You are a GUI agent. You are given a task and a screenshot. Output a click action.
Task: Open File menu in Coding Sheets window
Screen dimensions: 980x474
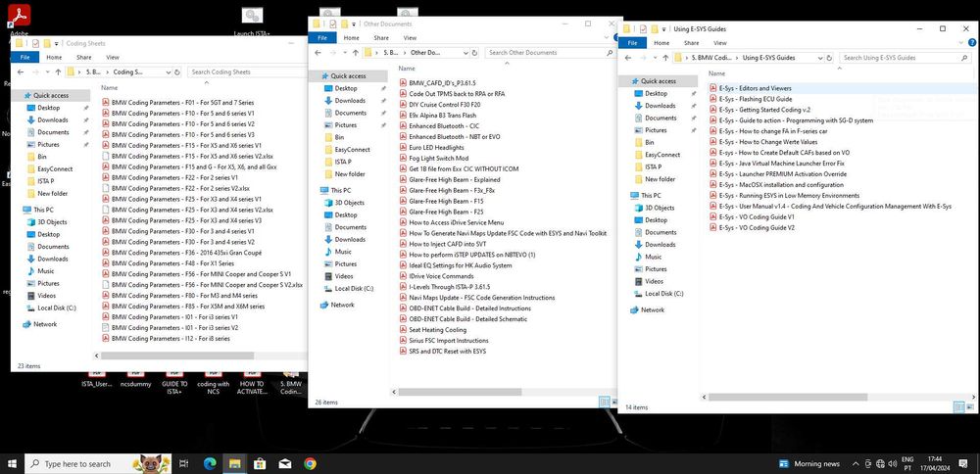(x=24, y=58)
